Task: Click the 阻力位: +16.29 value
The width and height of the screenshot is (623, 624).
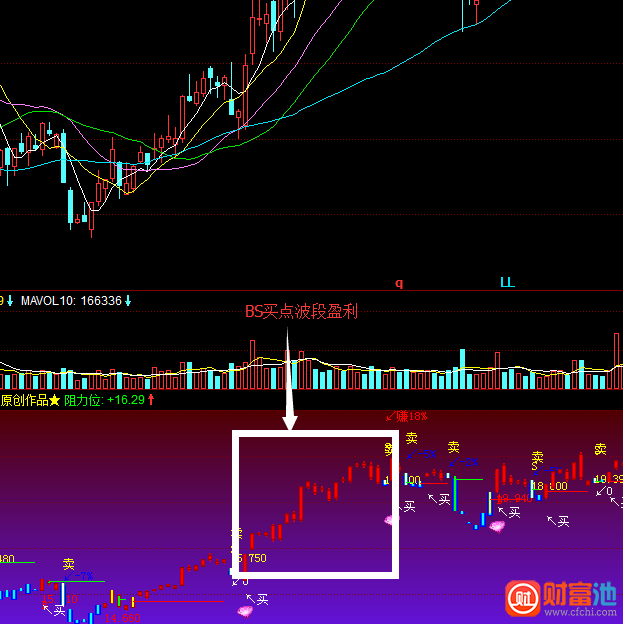Action: pyautogui.click(x=104, y=400)
